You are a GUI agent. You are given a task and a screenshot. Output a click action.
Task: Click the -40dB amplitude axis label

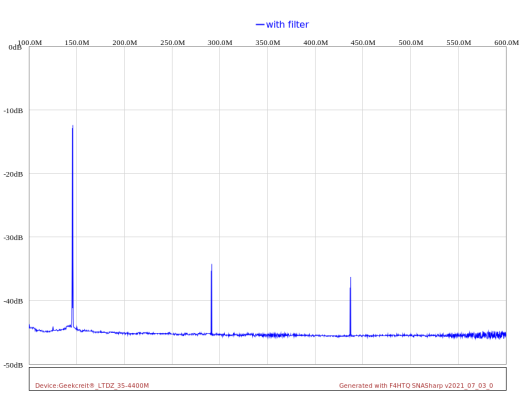coord(13,301)
